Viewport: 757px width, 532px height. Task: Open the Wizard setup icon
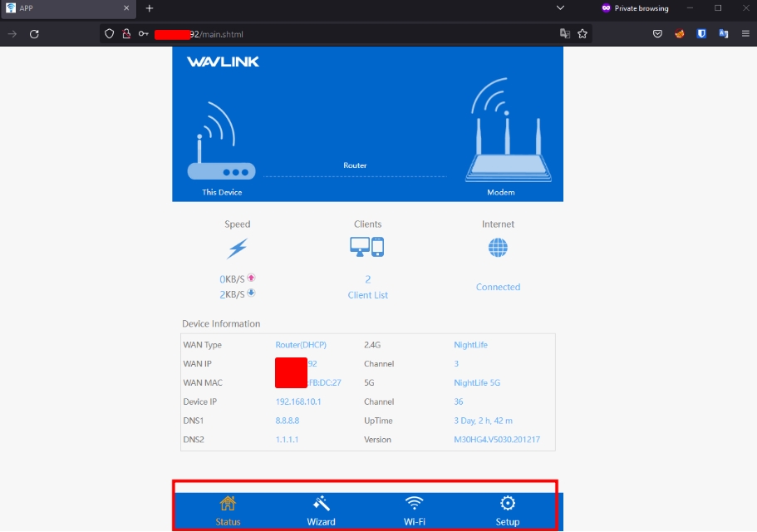click(321, 503)
